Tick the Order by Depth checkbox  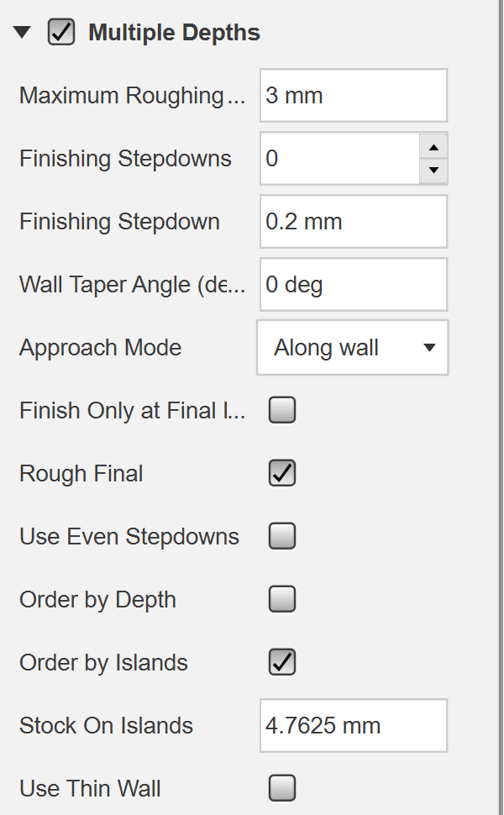282,600
